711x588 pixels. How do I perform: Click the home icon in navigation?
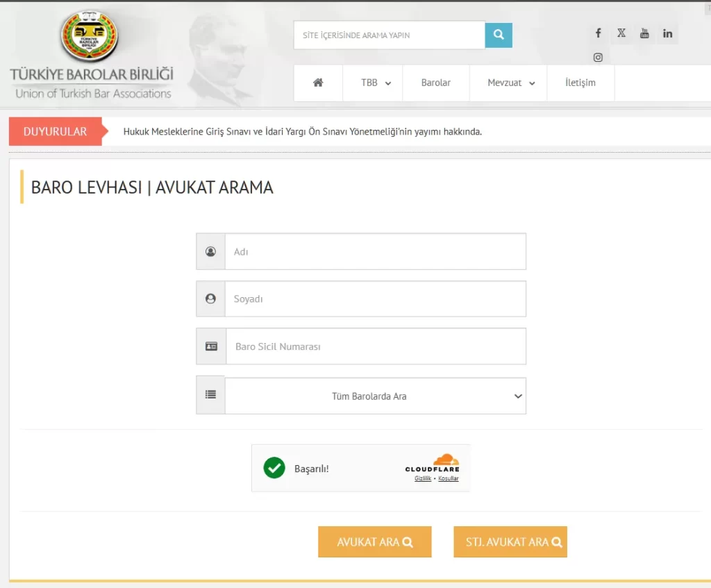pos(318,83)
